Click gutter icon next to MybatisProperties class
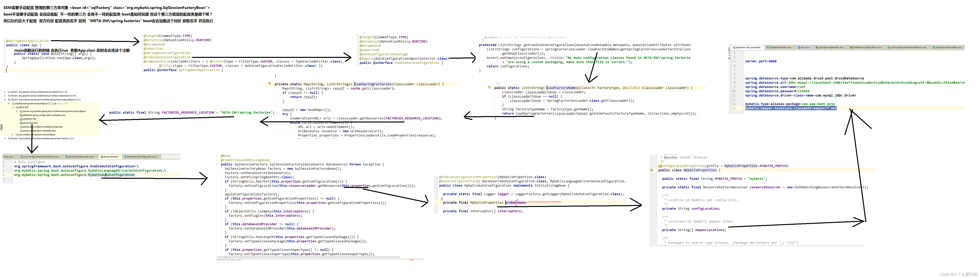Viewport: 980px width, 278px height. point(652,170)
